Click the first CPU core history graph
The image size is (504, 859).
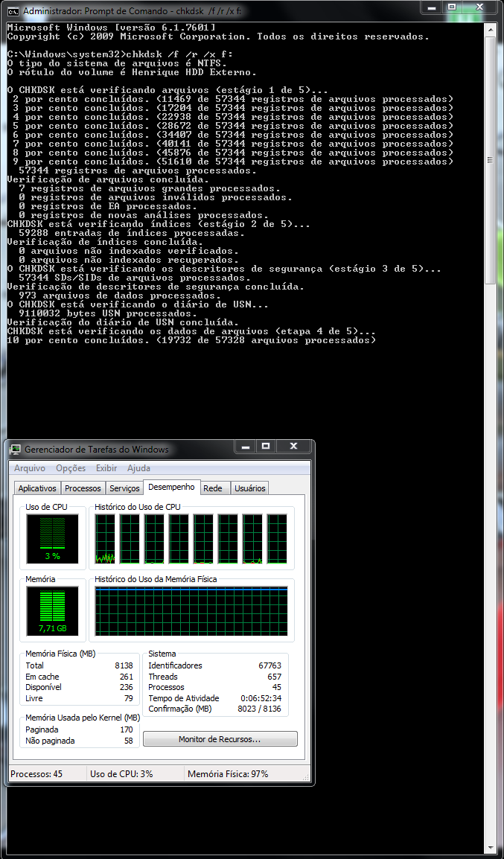coord(105,539)
